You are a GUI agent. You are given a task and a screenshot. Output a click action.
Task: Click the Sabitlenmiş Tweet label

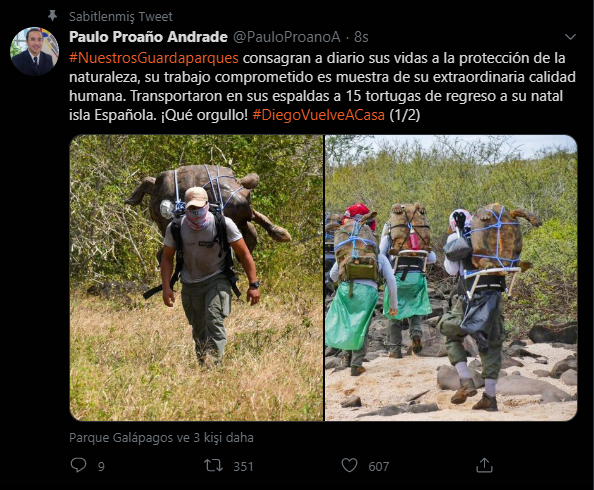point(121,17)
